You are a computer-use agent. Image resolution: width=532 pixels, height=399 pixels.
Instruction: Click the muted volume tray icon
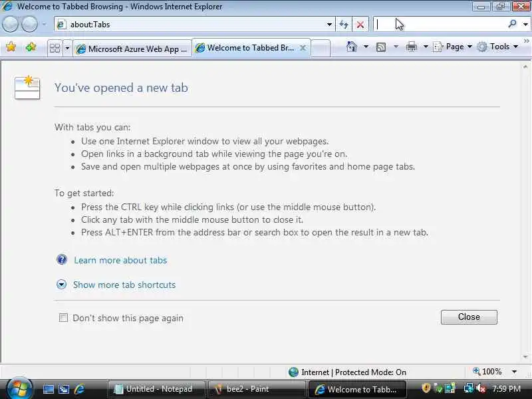(x=481, y=388)
